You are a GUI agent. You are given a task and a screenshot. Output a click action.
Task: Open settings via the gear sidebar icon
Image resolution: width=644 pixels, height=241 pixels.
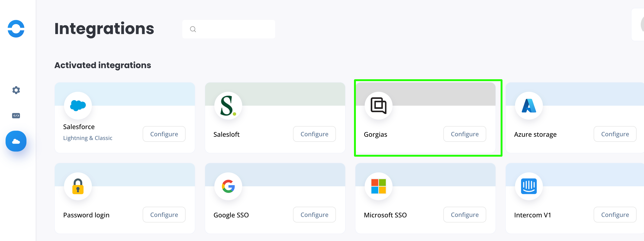coord(16,90)
